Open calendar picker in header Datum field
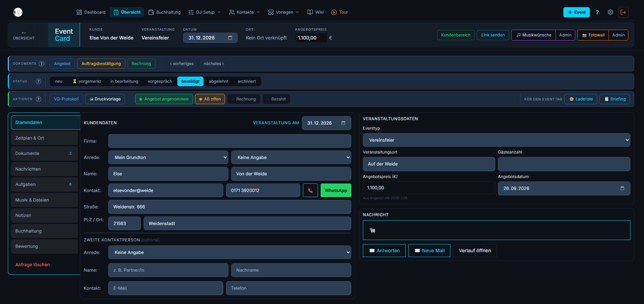 (x=230, y=38)
